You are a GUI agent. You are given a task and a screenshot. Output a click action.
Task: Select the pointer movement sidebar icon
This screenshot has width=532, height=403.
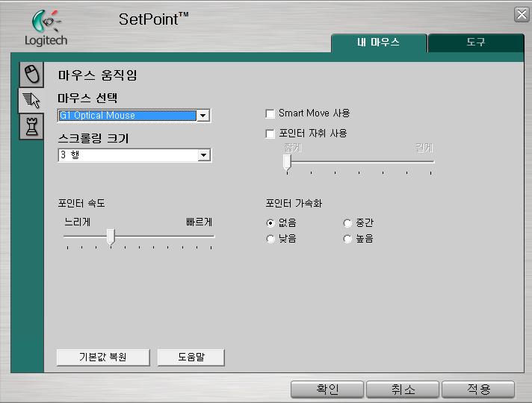[x=31, y=100]
